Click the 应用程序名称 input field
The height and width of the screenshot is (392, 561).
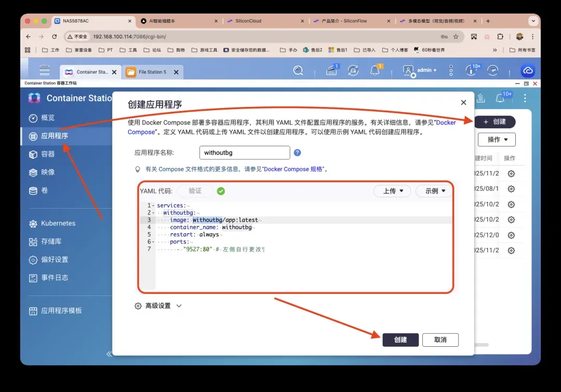244,153
